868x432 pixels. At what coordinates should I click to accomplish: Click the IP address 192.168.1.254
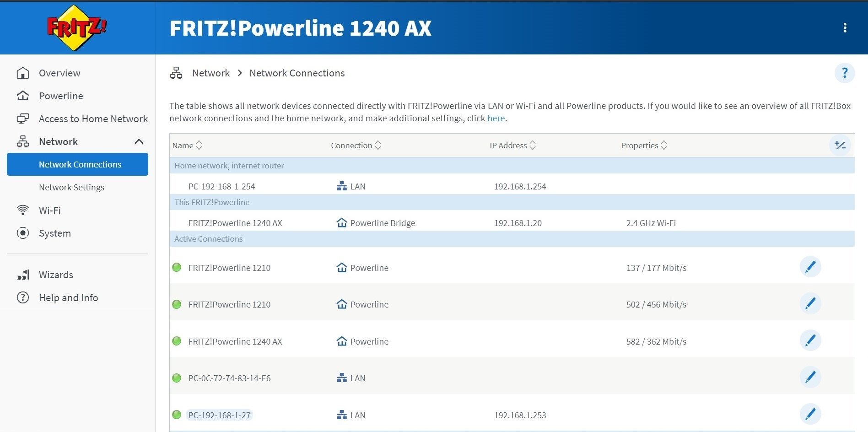520,186
